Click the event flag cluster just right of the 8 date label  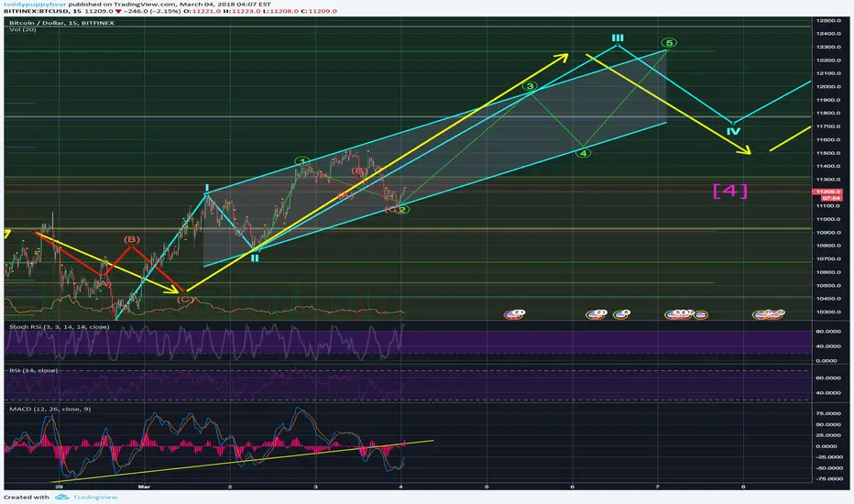[x=768, y=314]
